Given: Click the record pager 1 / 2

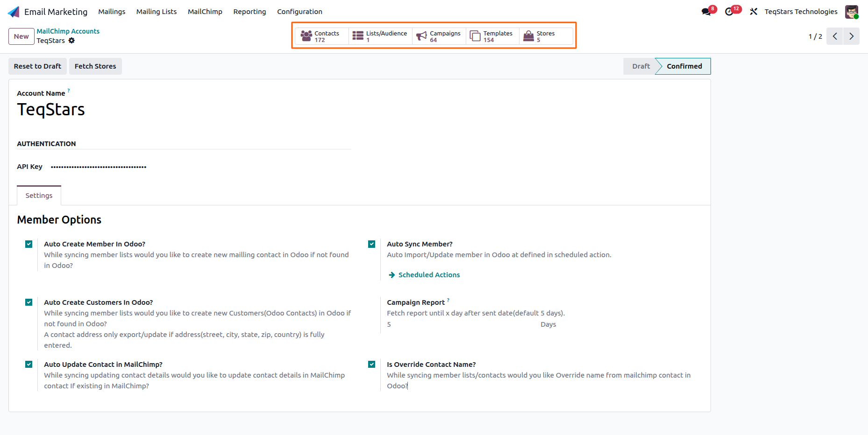Looking at the screenshot, I should [x=815, y=36].
